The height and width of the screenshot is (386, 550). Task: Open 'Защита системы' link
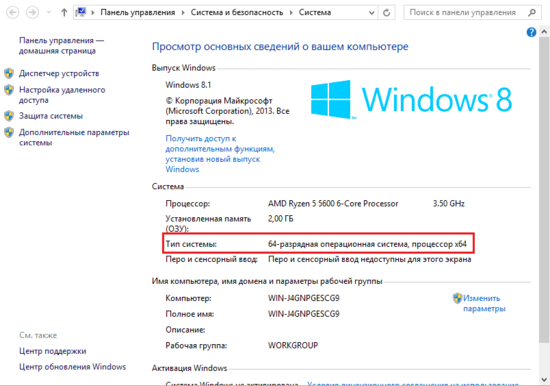[x=51, y=116]
